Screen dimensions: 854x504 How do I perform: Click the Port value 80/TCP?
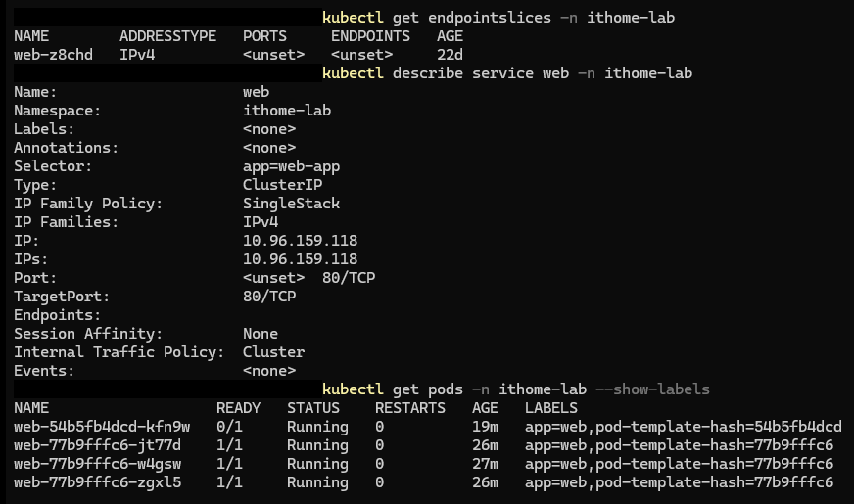(x=349, y=278)
